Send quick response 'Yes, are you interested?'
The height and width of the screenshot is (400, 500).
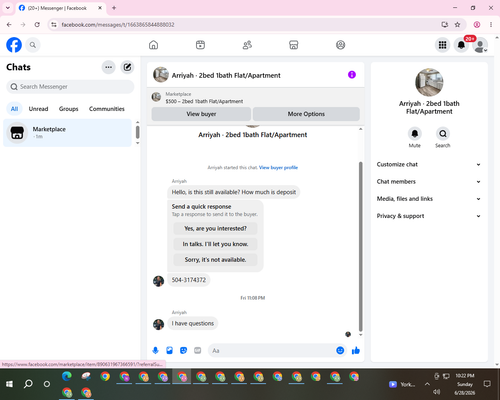pyautogui.click(x=215, y=229)
